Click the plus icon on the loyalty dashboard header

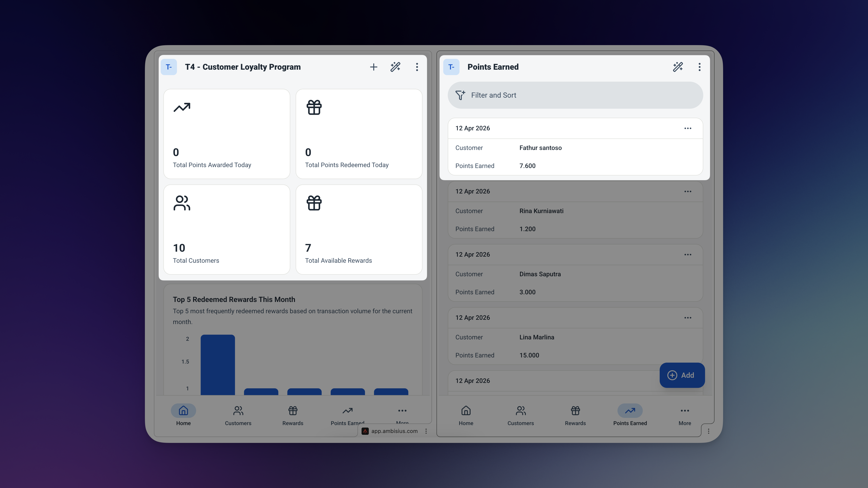point(374,67)
